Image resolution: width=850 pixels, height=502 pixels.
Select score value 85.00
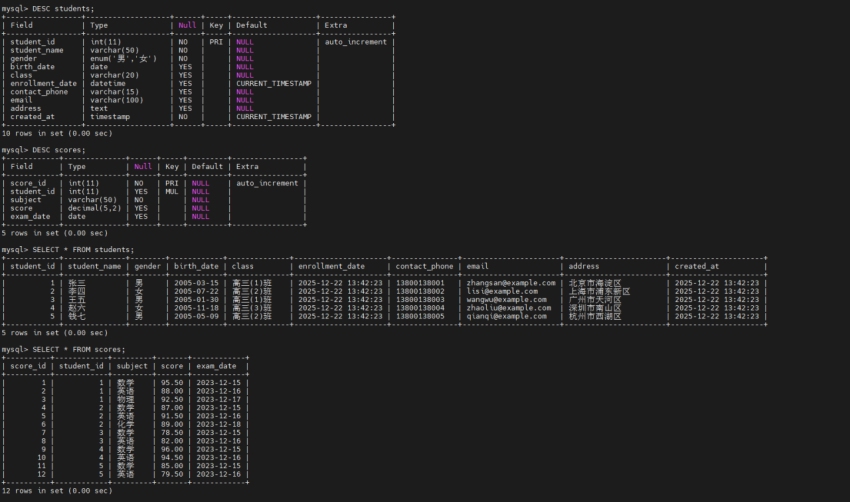[172, 466]
